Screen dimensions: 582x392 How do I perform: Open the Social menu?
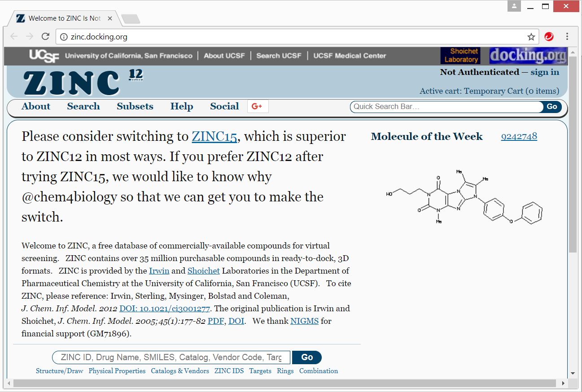tap(224, 106)
